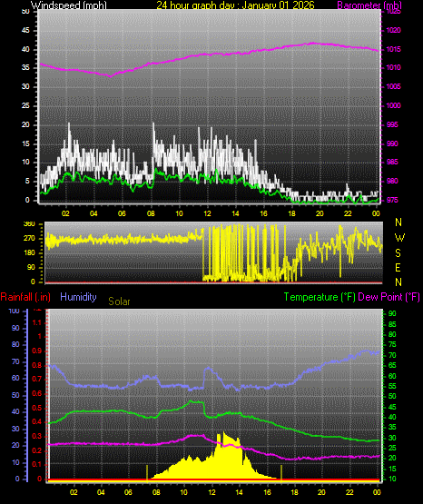Click the 'Rainfall (.in)' legend label
The height and width of the screenshot is (504, 423).
25,297
